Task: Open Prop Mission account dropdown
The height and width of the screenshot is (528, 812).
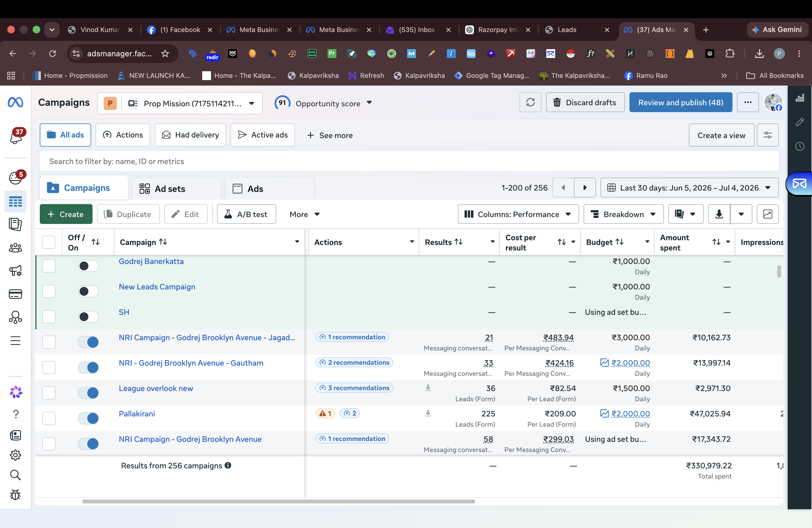Action: click(180, 103)
